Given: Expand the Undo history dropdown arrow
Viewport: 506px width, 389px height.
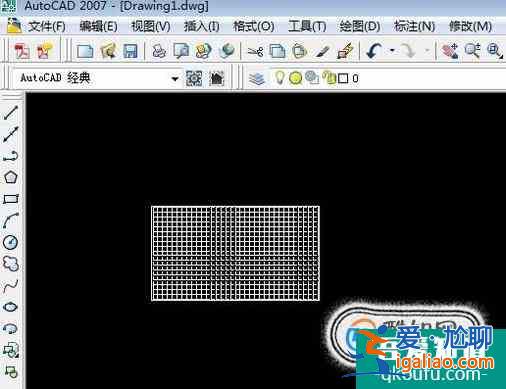Looking at the screenshot, I should point(392,51).
